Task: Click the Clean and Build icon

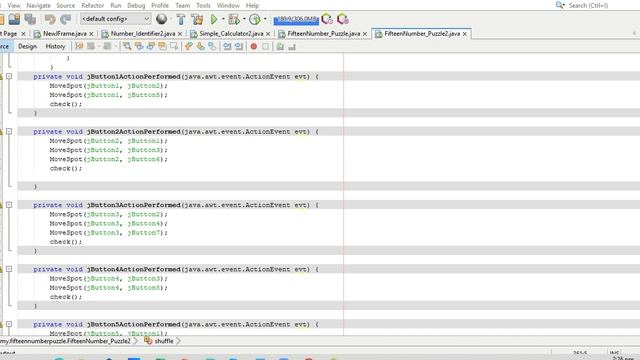Action: click(197, 19)
